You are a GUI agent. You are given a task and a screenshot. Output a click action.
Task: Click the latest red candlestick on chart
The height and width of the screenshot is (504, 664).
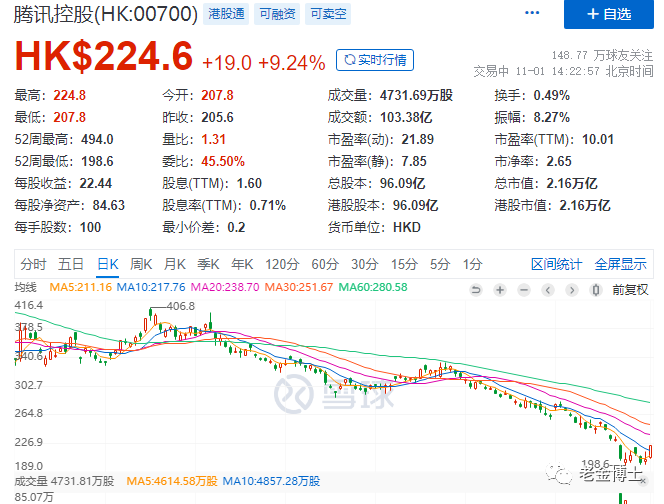tap(650, 452)
